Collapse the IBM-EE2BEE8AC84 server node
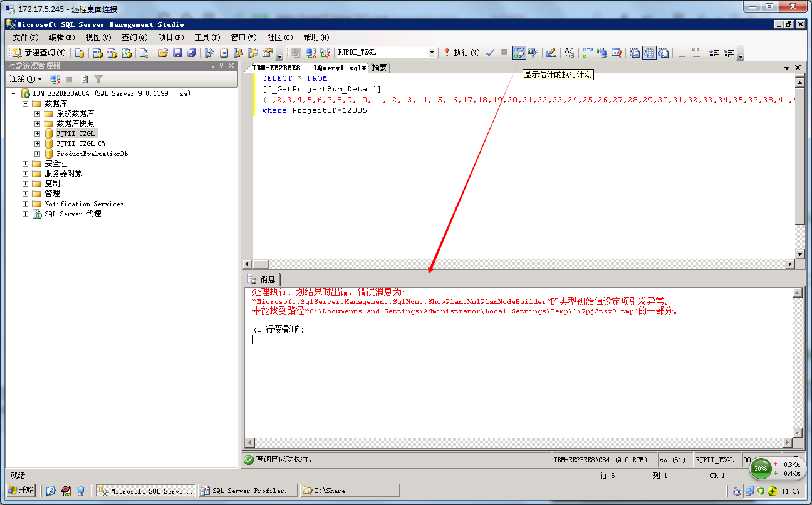812x505 pixels. click(14, 93)
